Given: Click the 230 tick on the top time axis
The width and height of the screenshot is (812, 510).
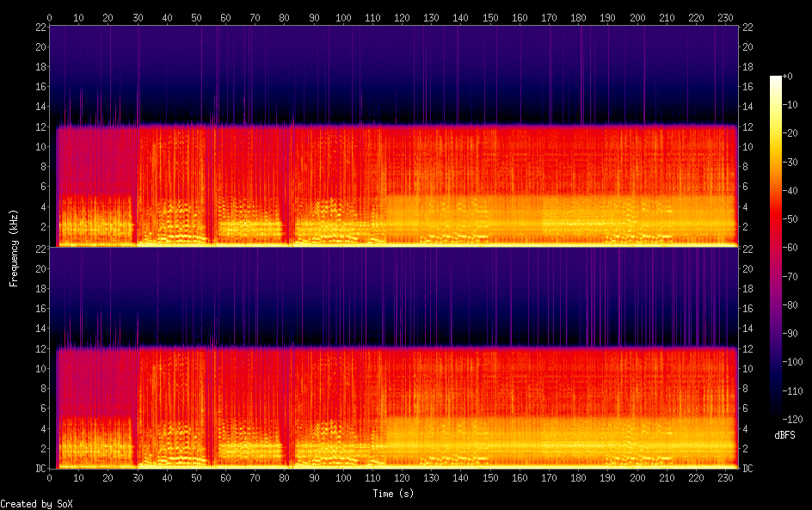Looking at the screenshot, I should pos(725,17).
